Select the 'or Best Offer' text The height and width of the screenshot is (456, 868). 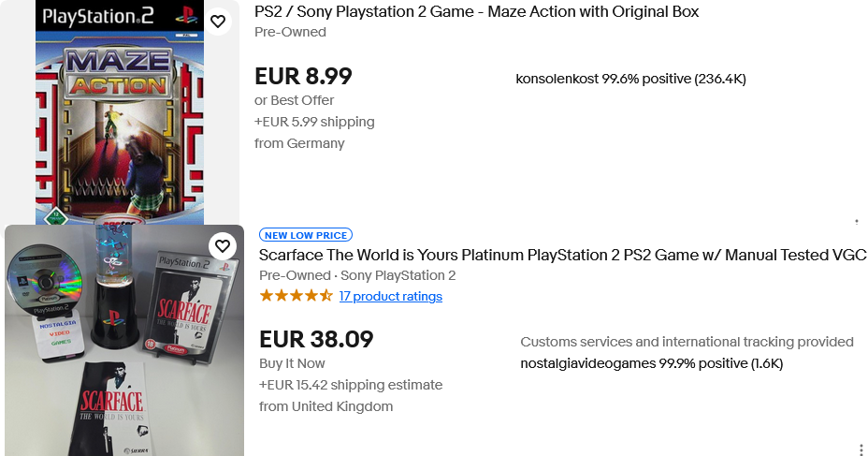pyautogui.click(x=294, y=100)
